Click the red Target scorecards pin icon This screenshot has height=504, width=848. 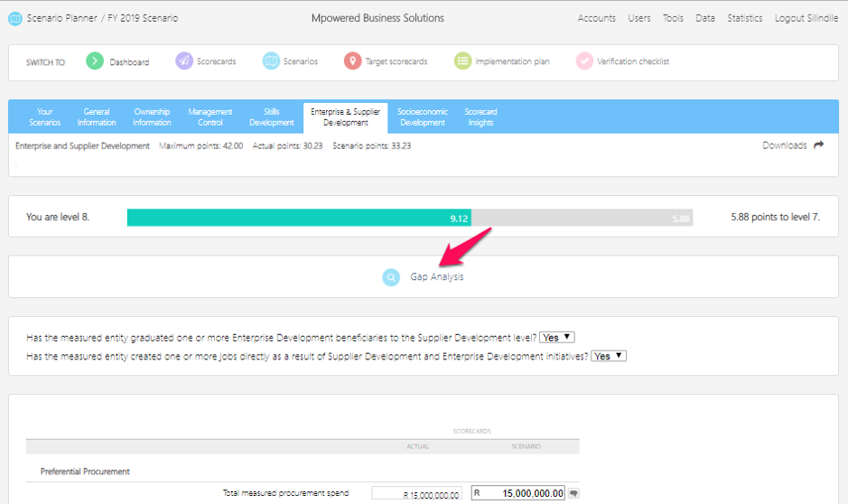pos(352,61)
